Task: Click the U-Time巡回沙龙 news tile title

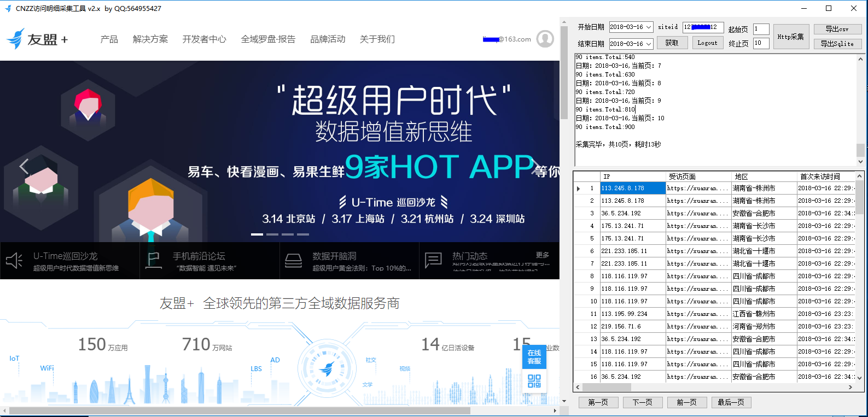Action: 65,256
